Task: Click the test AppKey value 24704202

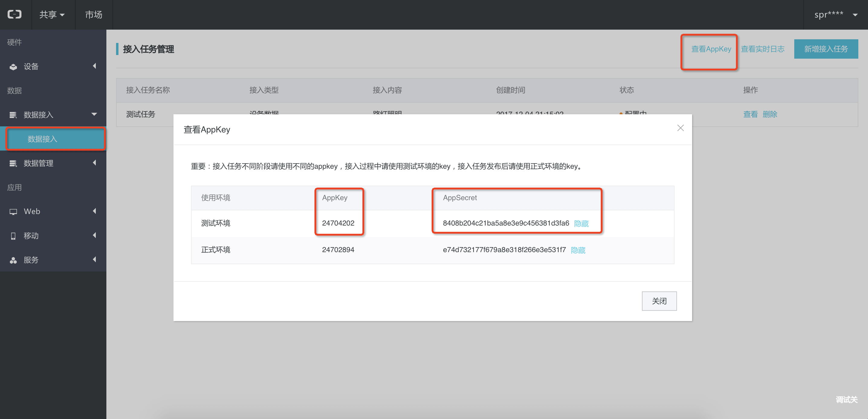Action: click(338, 223)
